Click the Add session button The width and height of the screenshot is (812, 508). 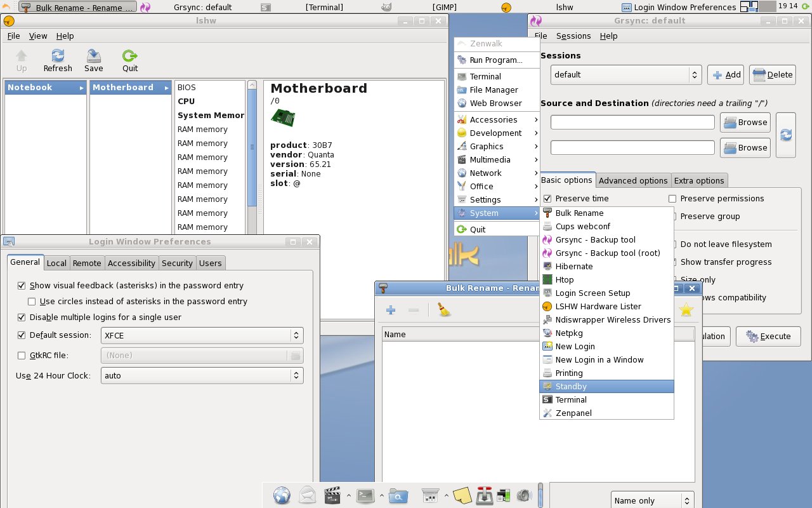[726, 74]
